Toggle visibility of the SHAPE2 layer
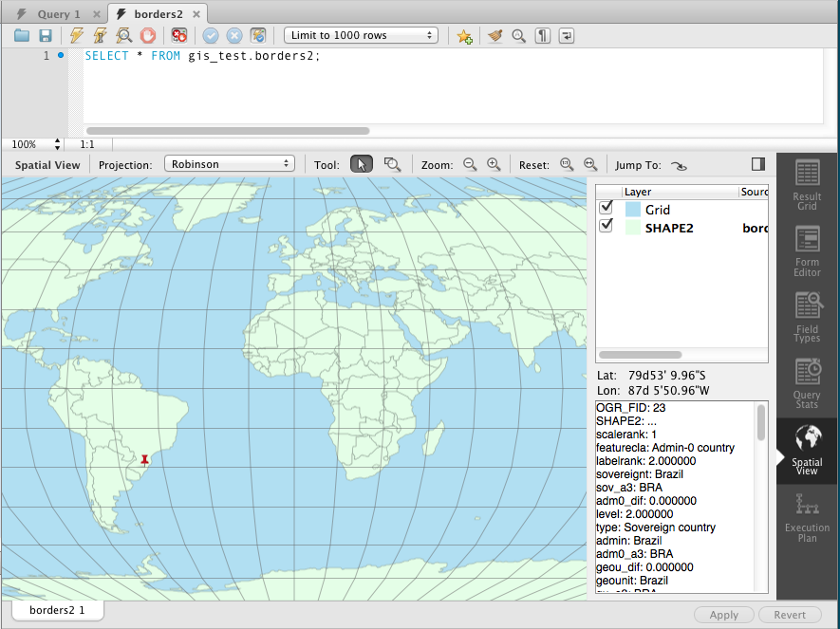The height and width of the screenshot is (629, 840). tap(606, 226)
